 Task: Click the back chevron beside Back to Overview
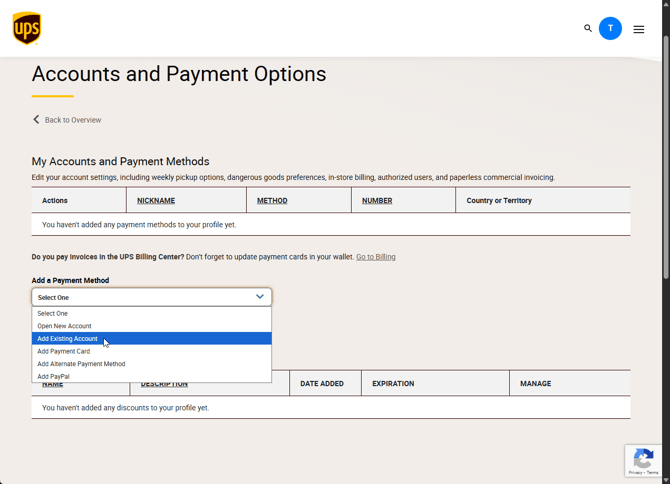36,120
